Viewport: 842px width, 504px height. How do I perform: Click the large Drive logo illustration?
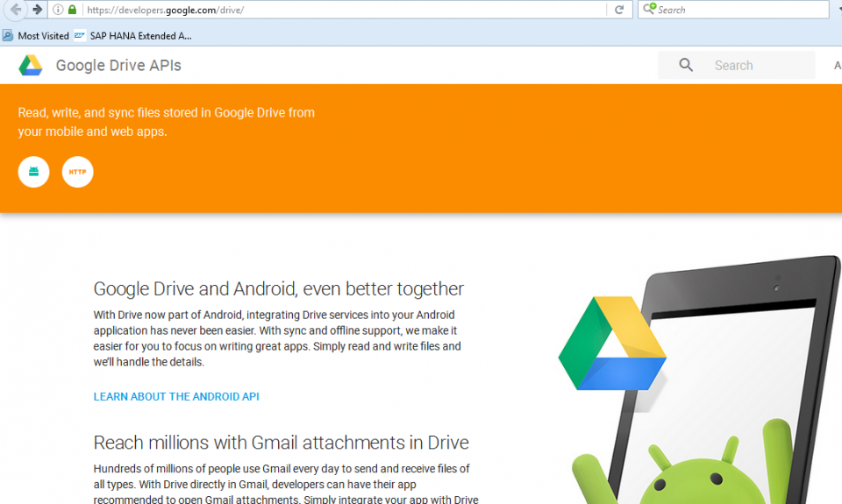pyautogui.click(x=612, y=343)
